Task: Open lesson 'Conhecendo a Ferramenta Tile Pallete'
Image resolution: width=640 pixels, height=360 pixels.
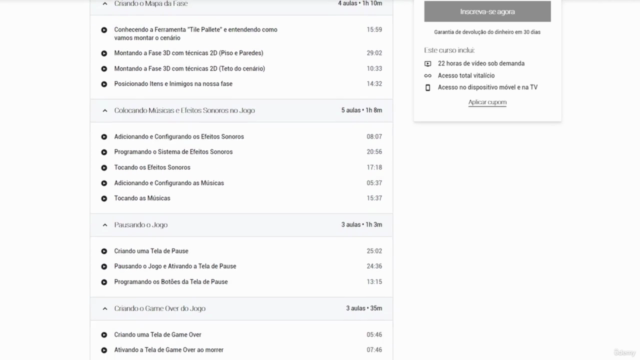Action: [196, 33]
